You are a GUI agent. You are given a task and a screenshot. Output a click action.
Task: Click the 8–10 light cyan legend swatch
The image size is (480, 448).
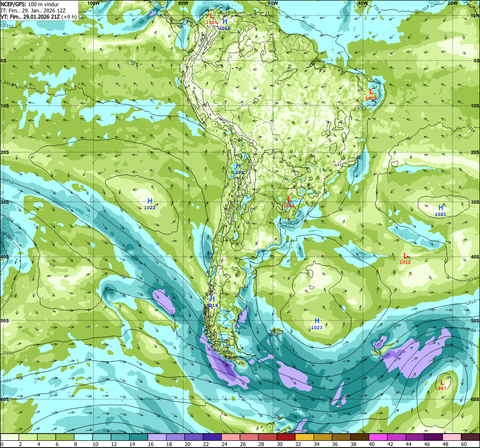point(83,437)
